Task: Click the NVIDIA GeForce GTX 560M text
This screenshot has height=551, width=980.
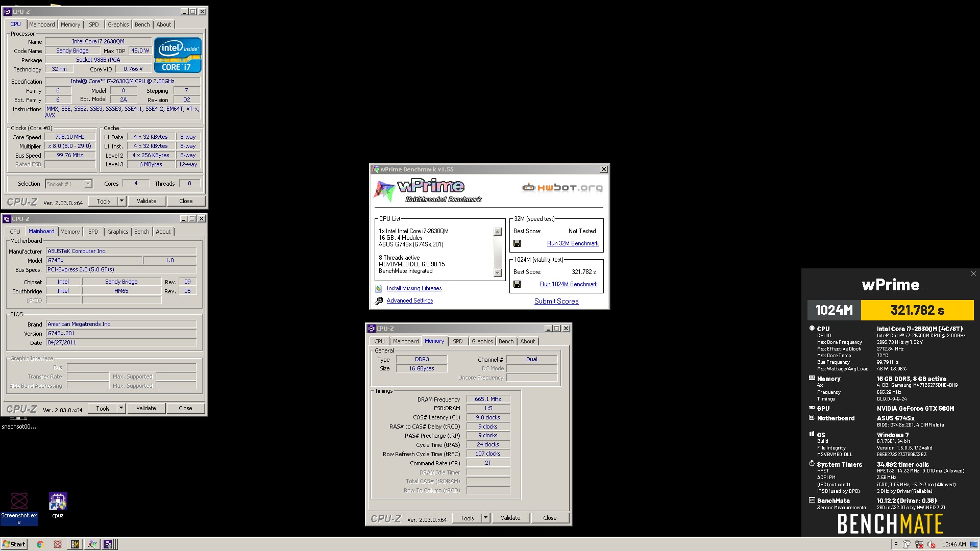Action: click(915, 409)
